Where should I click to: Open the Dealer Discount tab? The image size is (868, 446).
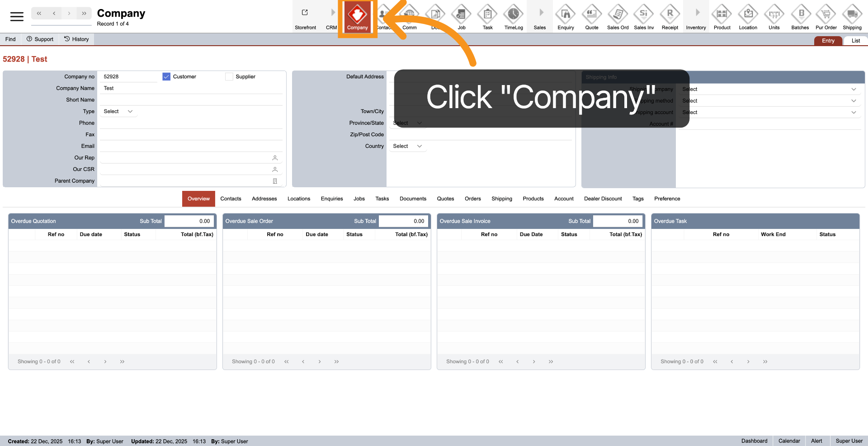click(x=603, y=199)
